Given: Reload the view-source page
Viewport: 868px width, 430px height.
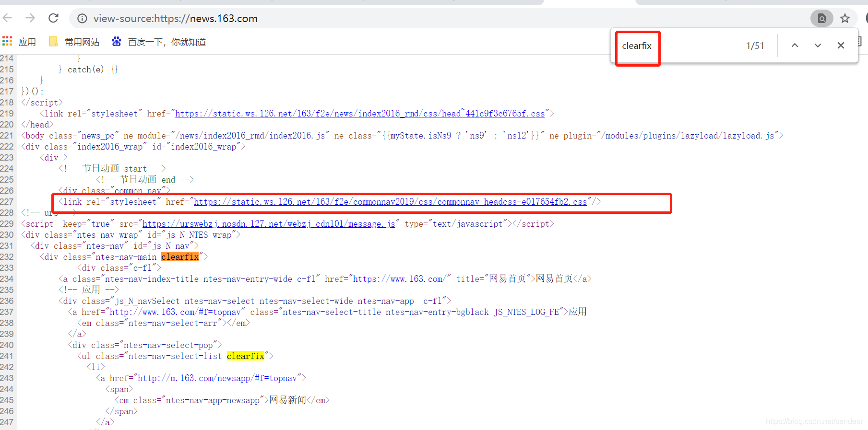Looking at the screenshot, I should click(53, 18).
